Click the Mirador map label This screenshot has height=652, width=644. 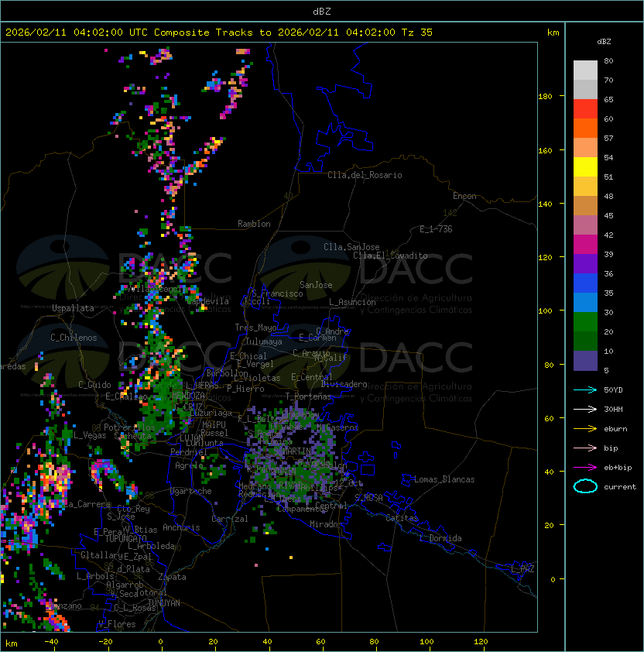pos(326,524)
